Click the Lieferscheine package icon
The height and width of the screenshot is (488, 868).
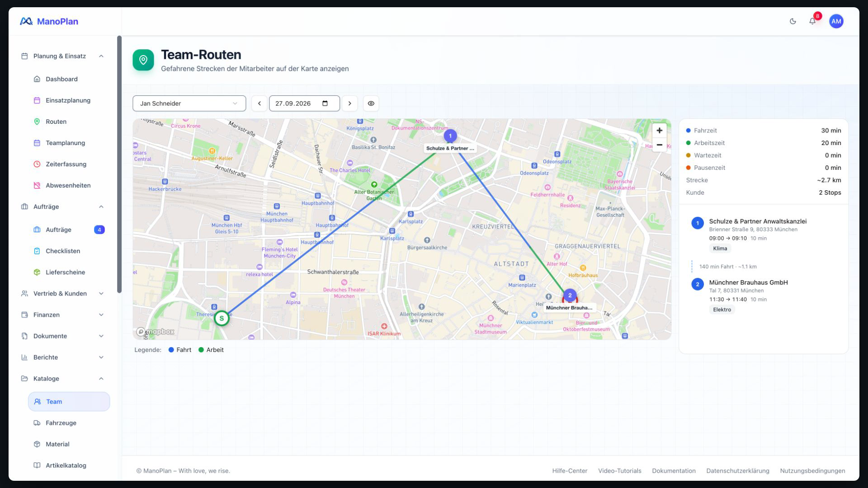37,272
